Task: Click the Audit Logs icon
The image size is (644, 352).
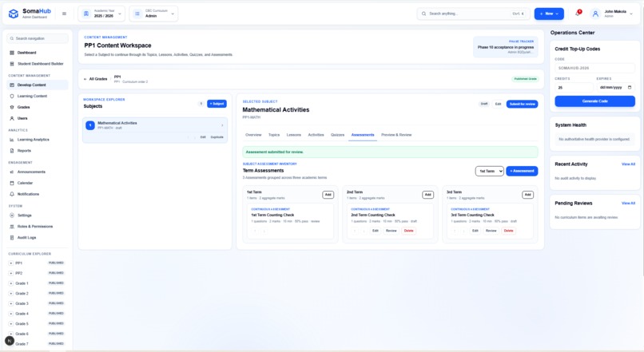Action: pyautogui.click(x=12, y=238)
